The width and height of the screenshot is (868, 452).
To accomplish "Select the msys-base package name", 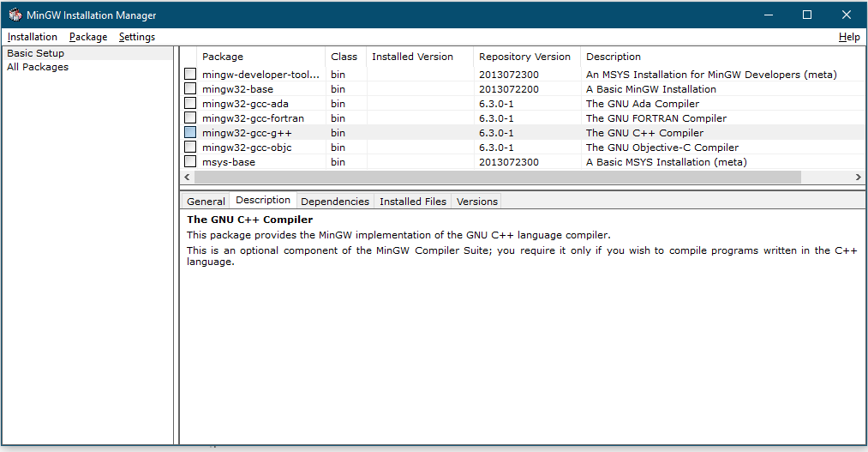I will pos(229,162).
